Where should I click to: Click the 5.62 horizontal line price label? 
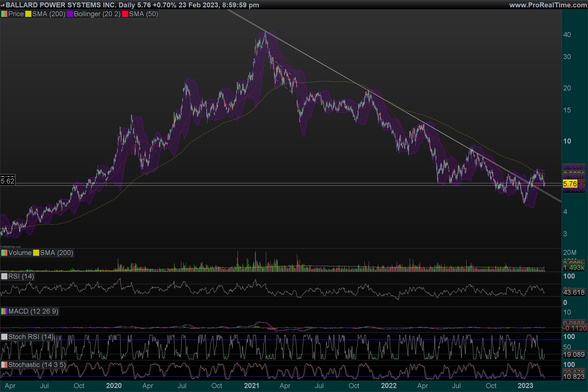8,181
